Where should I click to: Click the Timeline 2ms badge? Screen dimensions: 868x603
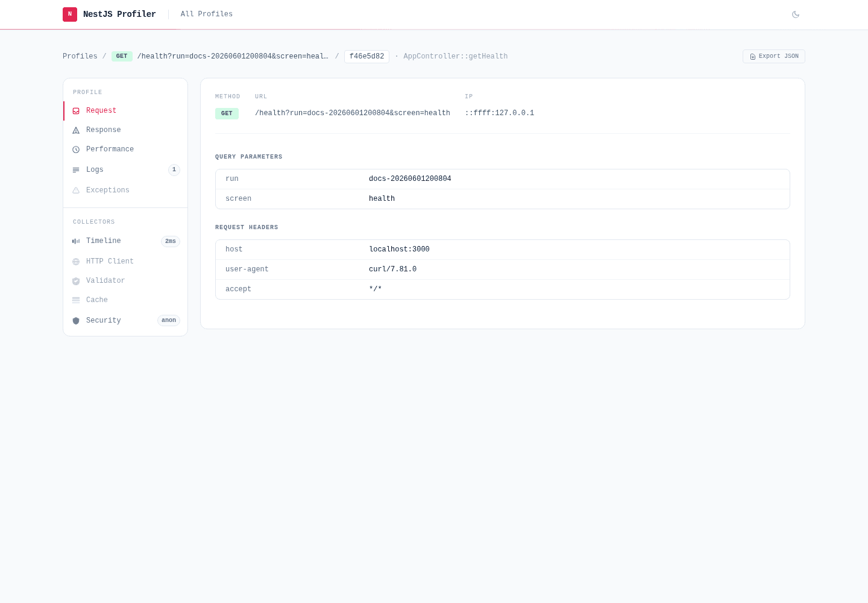[x=171, y=241]
